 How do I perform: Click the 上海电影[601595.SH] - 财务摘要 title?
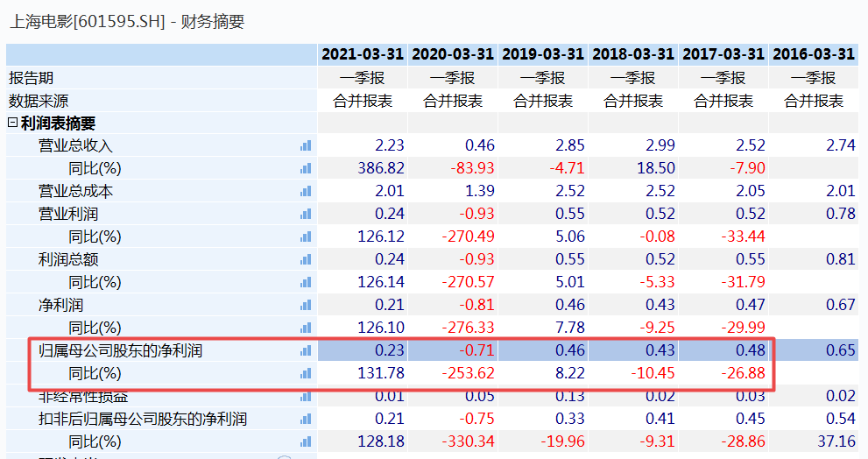(127, 22)
